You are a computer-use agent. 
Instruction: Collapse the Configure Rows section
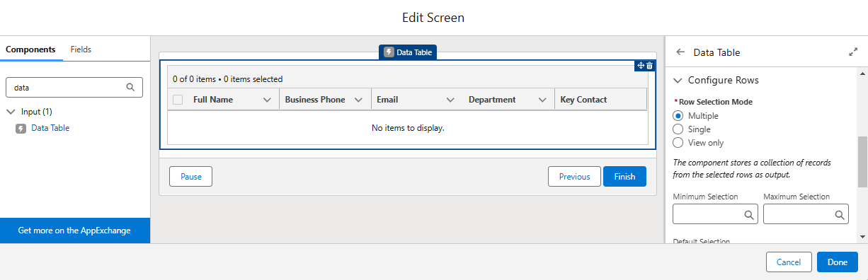[678, 81]
